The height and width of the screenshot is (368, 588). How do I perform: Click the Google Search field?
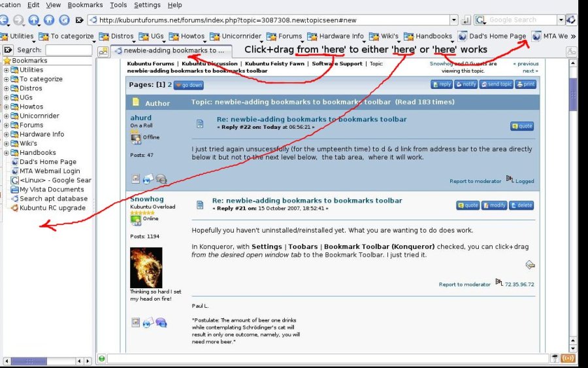522,20
